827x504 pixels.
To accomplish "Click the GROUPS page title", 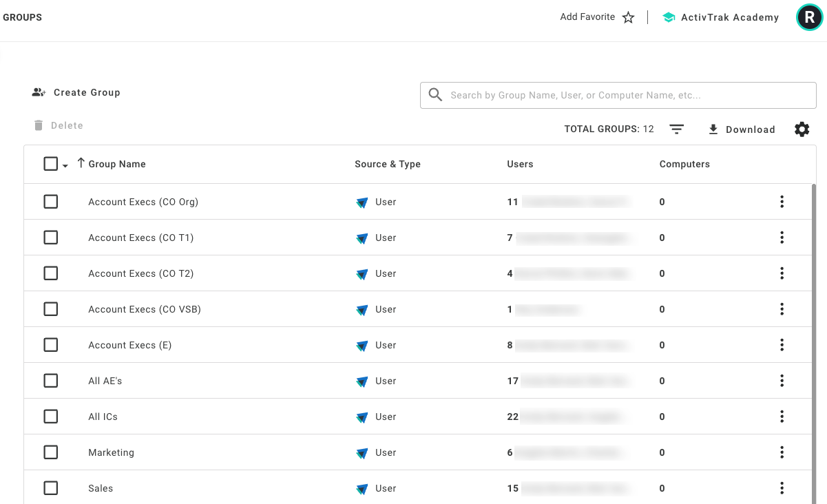I will coord(23,17).
